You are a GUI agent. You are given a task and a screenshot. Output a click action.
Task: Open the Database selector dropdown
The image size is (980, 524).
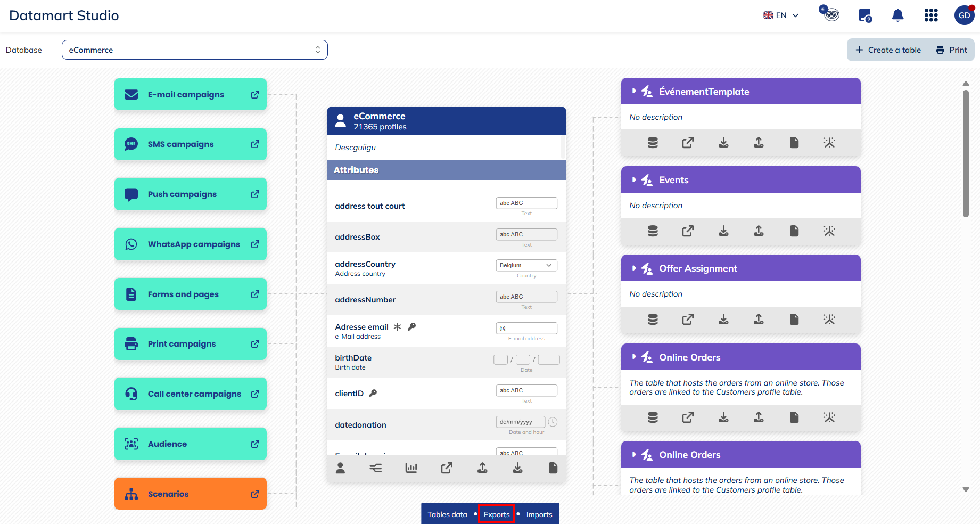[x=194, y=50]
